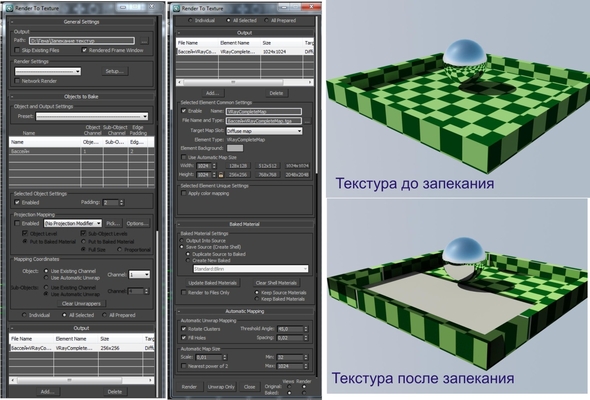Click the height lock aspect icon
590x400 pixels.
[x=221, y=175]
